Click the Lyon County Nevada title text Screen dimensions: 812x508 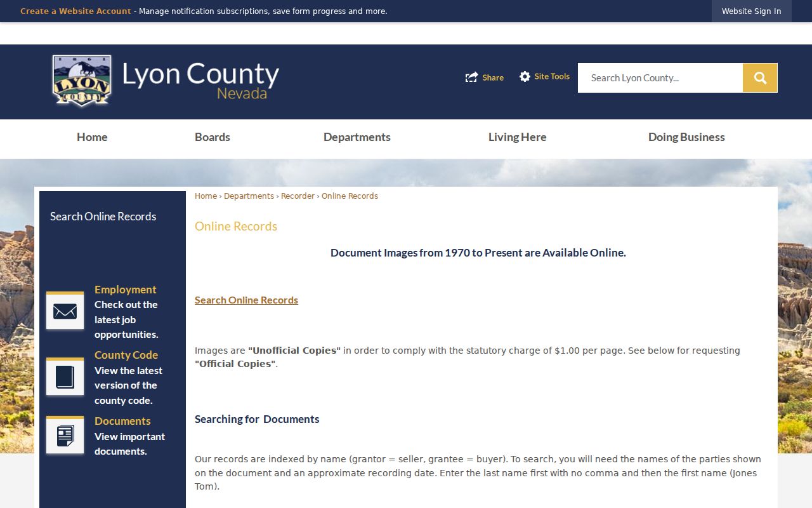(x=200, y=81)
